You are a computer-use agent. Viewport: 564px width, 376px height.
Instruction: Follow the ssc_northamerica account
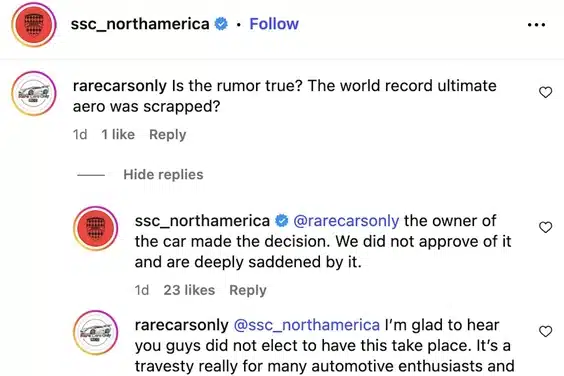coord(274,24)
